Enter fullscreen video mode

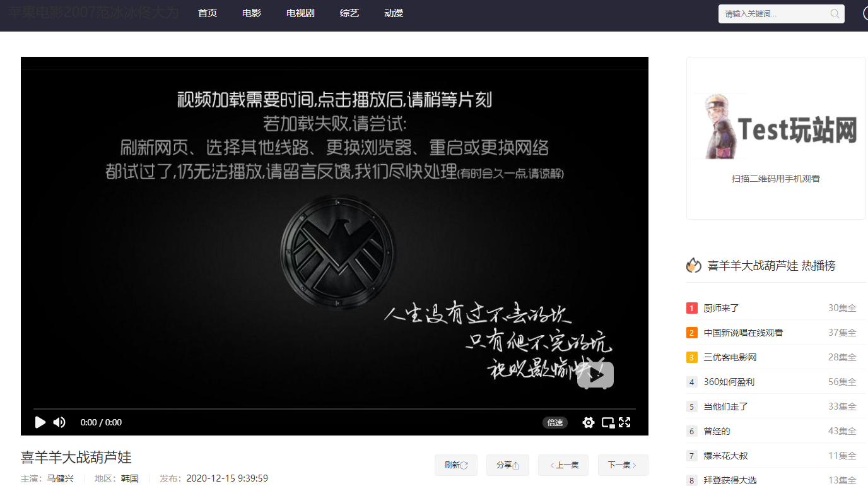pyautogui.click(x=625, y=423)
